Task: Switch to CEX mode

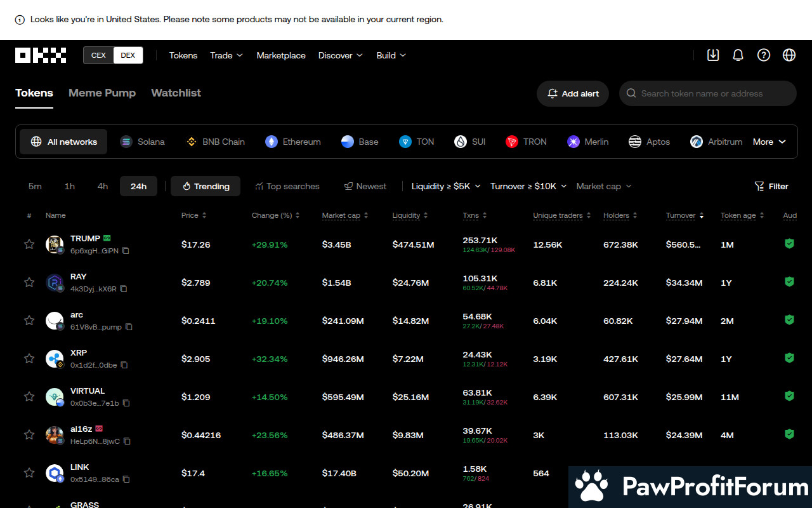Action: point(98,55)
